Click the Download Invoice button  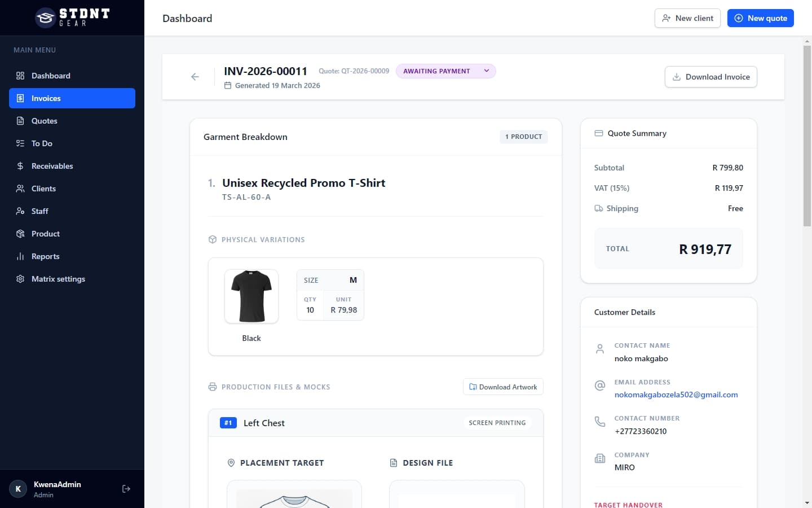711,77
